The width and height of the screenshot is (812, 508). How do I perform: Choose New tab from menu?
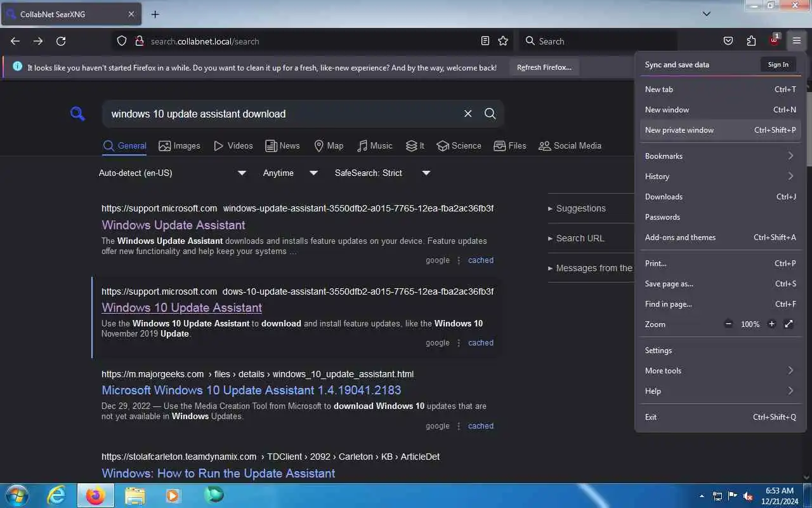(720, 90)
